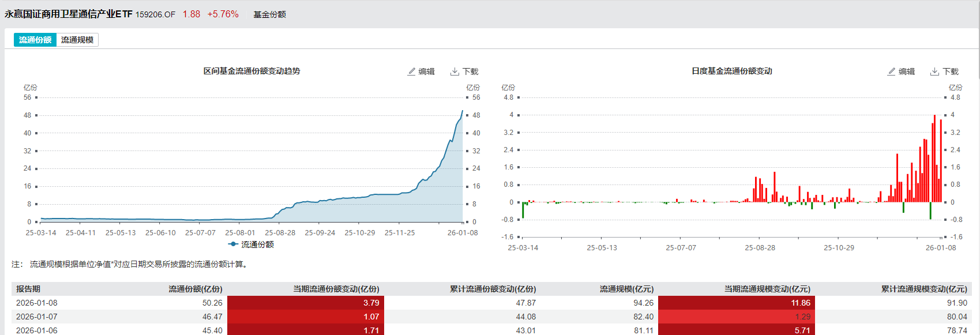Image resolution: width=980 pixels, height=335 pixels.
Task: Click the 5.71 scale change cell
Action: (737, 330)
